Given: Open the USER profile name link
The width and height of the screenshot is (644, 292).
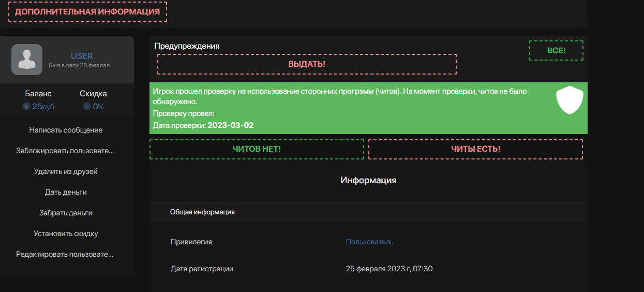Looking at the screenshot, I should pos(82,56).
